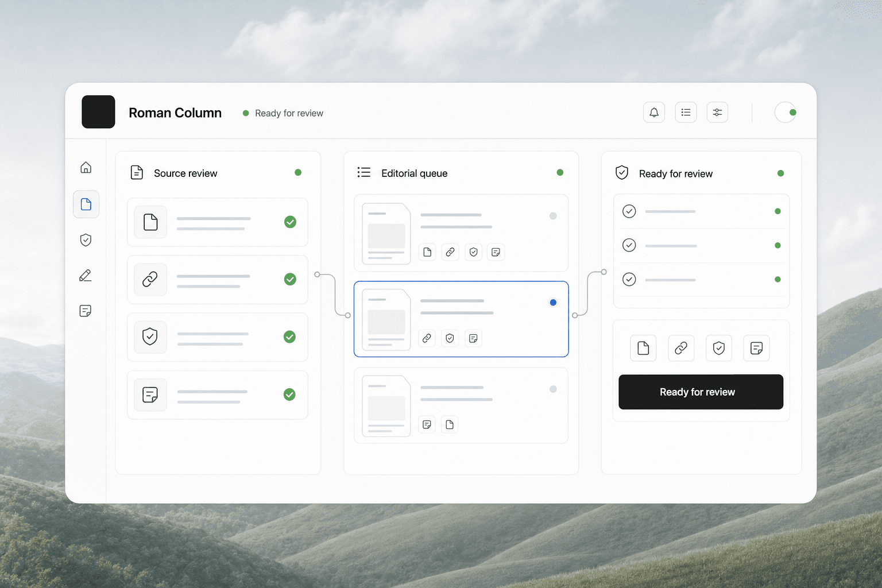Click shield chip on first queue card
Screen dimensions: 882x588
click(473, 252)
